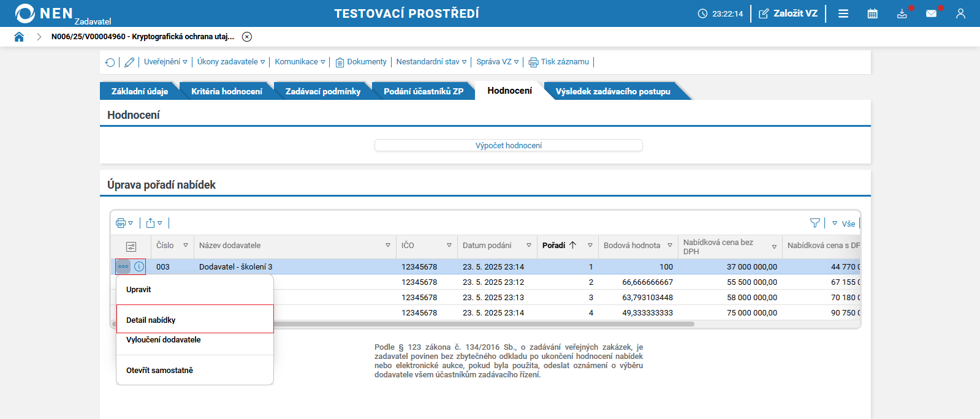Expand the Úkony zadavatele dropdown

[231, 62]
